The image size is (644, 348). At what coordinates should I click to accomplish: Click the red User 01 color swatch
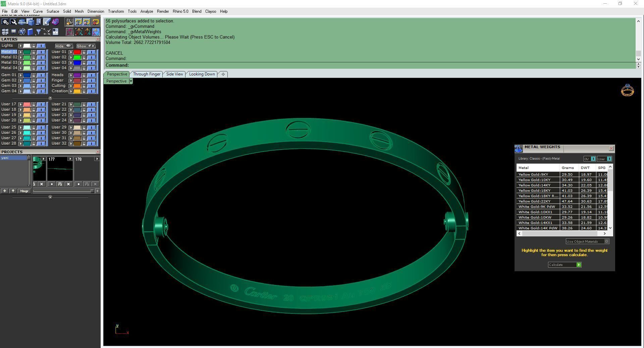pos(77,52)
